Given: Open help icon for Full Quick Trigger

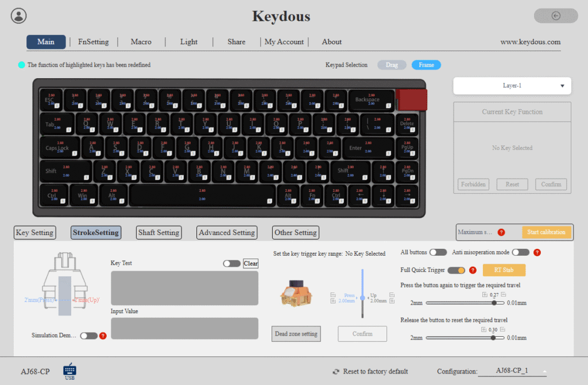Looking at the screenshot, I should coord(473,270).
